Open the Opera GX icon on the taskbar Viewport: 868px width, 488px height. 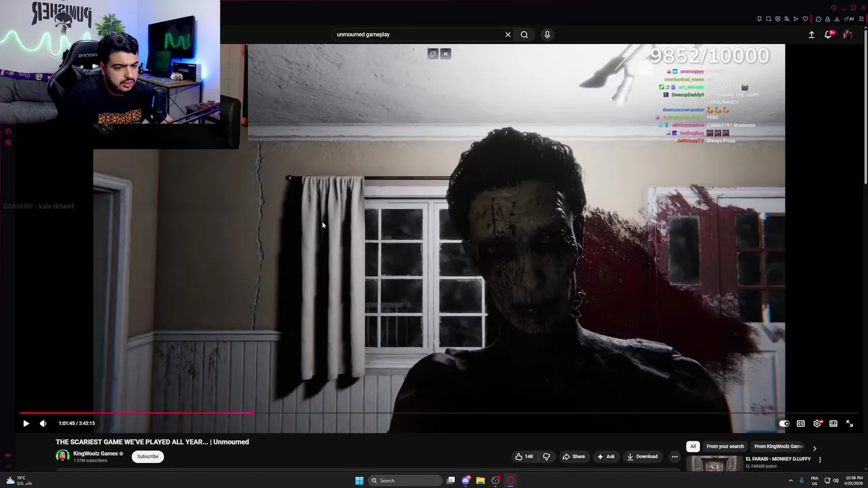(510, 481)
